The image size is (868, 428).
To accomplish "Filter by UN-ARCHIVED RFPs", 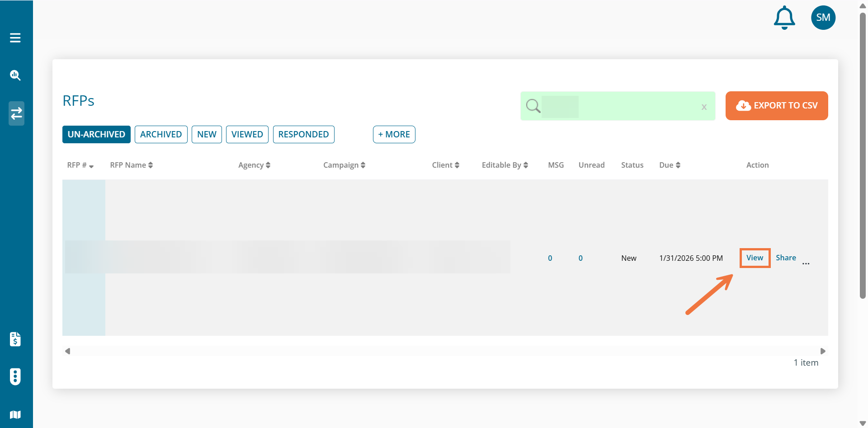I will coord(96,135).
